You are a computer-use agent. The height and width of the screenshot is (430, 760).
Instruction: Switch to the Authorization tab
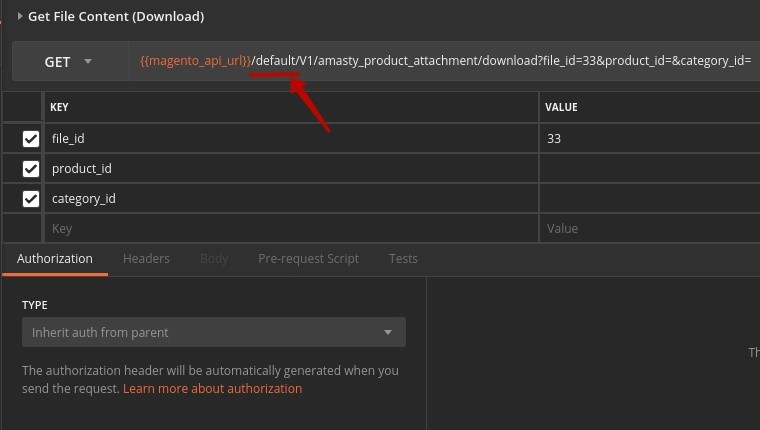click(x=55, y=258)
